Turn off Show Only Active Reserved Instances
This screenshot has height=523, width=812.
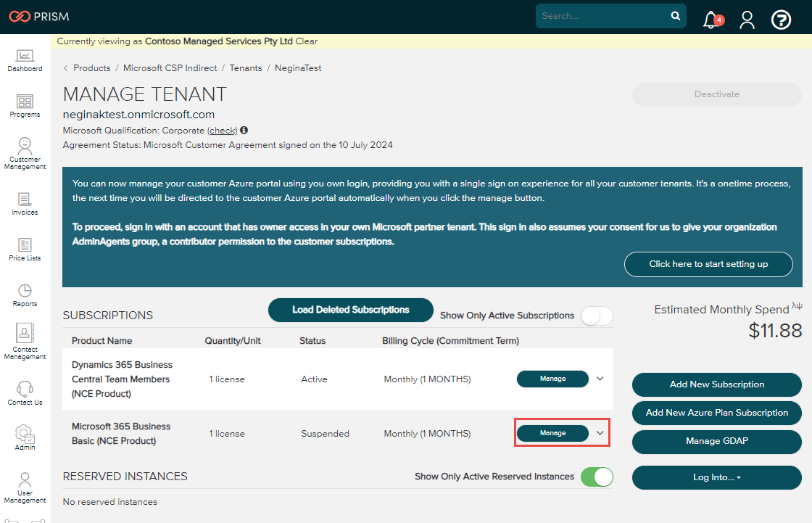point(597,477)
